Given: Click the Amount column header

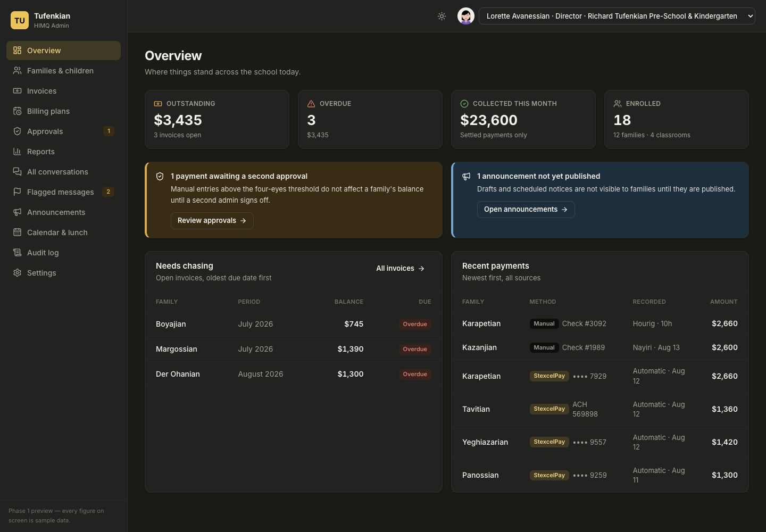Looking at the screenshot, I should 723,302.
